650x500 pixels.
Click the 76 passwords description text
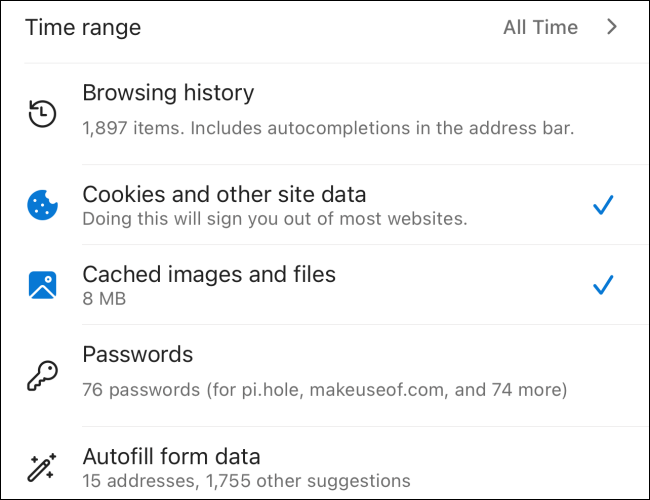[324, 388]
